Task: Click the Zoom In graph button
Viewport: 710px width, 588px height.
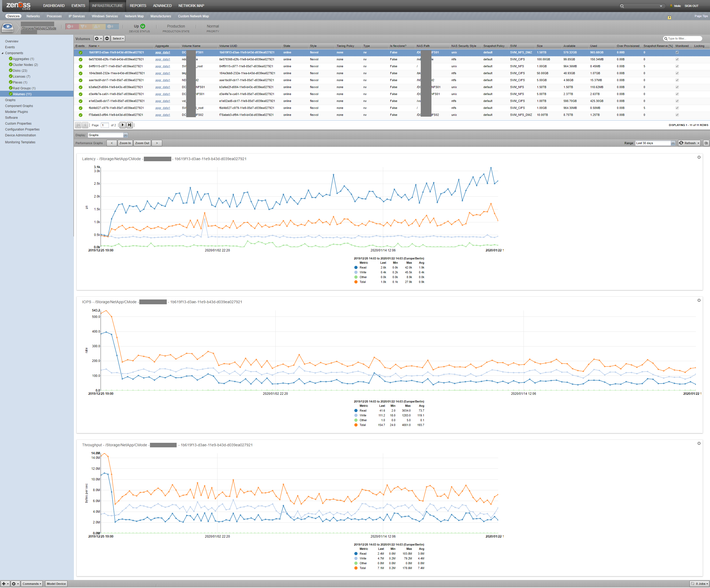Action: coord(125,143)
